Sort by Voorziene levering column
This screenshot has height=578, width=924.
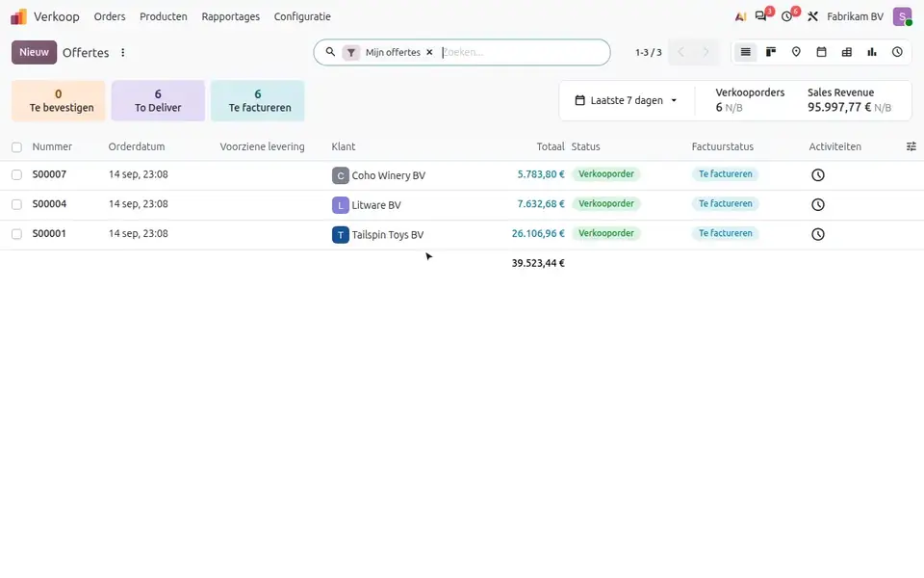coord(262,146)
